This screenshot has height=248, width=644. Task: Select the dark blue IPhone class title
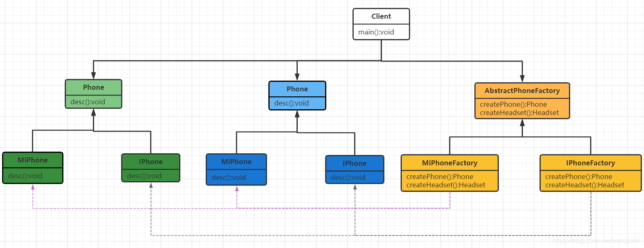coord(355,163)
